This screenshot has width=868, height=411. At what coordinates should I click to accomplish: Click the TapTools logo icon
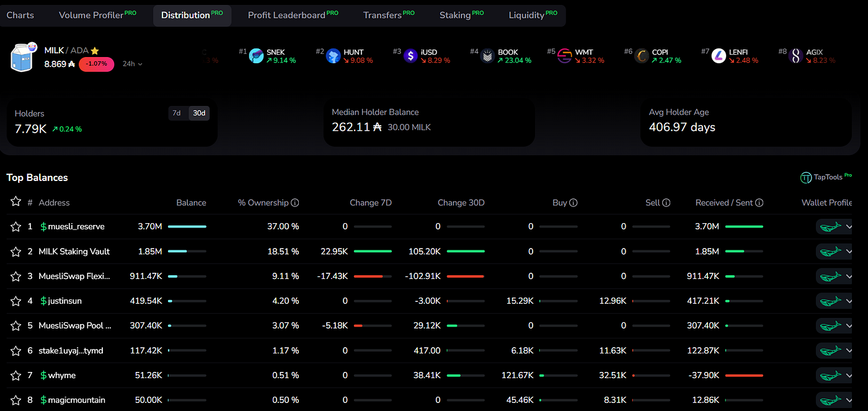pyautogui.click(x=806, y=178)
